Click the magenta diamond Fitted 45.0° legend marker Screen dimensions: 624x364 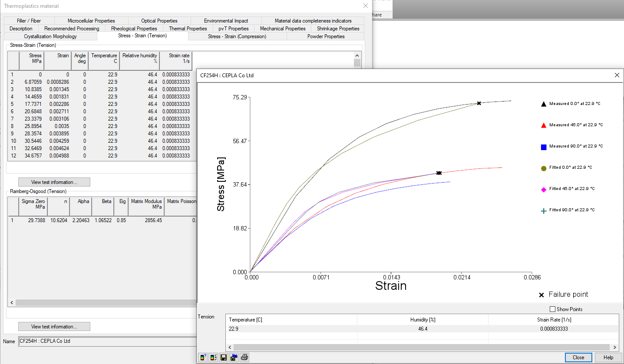tap(543, 189)
